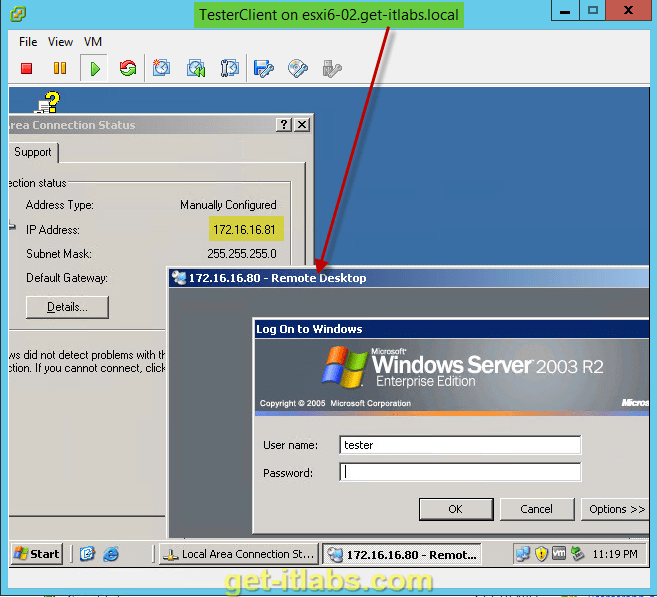Pause the VM with Suspend button
This screenshot has height=597, width=657.
(60, 68)
